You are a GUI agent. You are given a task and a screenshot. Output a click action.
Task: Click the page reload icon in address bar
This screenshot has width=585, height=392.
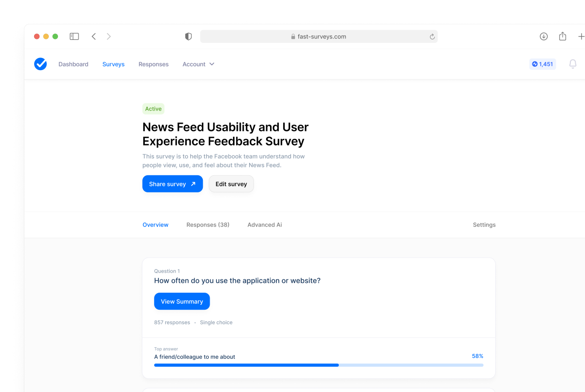432,36
